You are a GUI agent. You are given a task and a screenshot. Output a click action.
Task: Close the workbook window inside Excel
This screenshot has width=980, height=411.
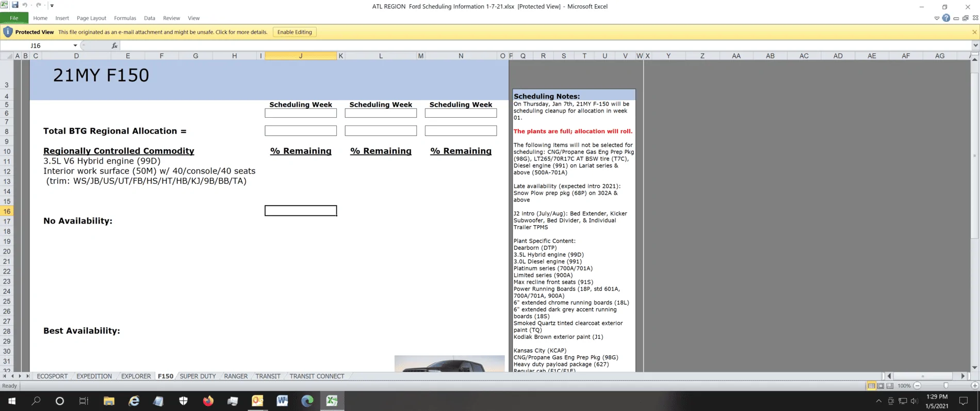(975, 18)
